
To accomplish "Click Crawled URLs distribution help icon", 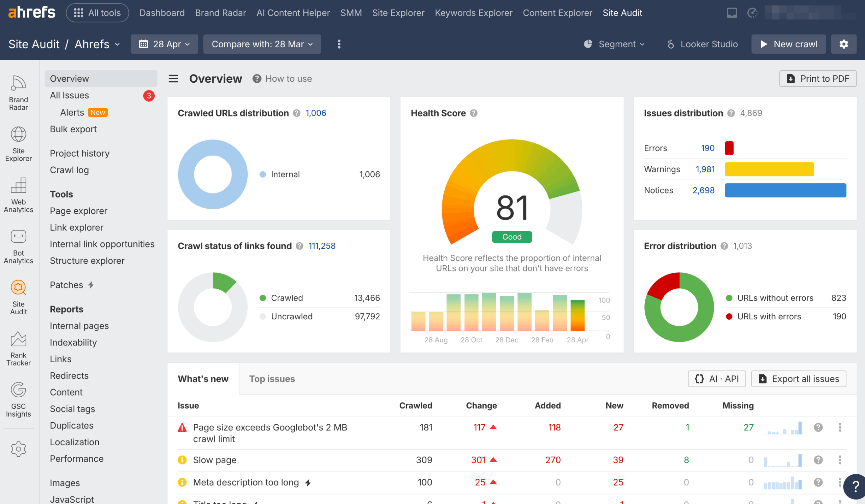I will pos(297,113).
